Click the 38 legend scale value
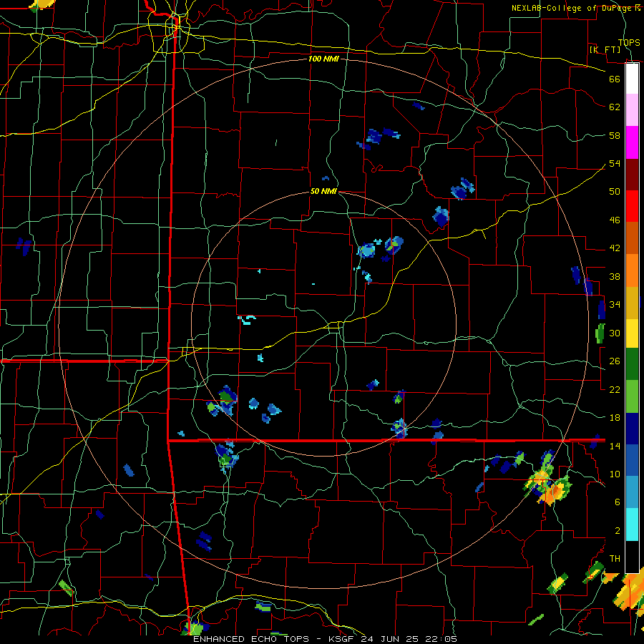Screen dimensions: 644x644 [x=615, y=277]
